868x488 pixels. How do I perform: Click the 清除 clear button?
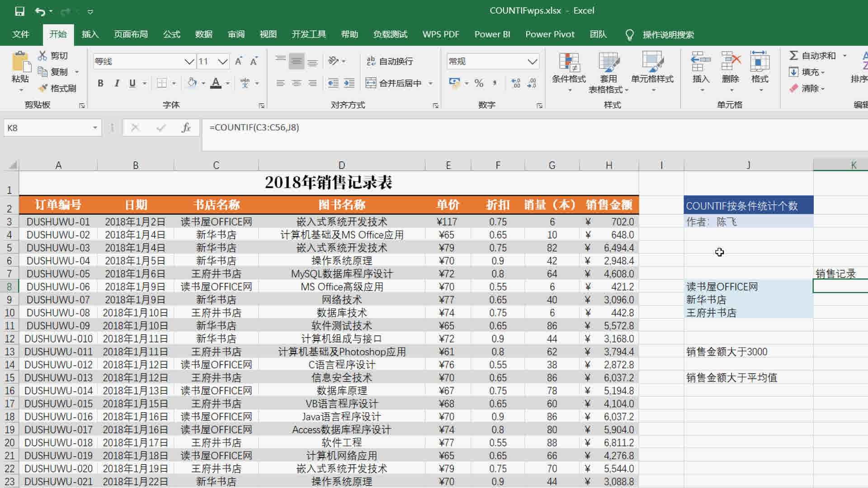[807, 88]
